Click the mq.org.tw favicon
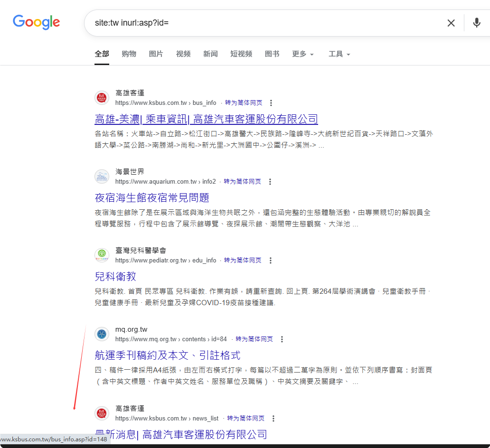 click(x=102, y=334)
